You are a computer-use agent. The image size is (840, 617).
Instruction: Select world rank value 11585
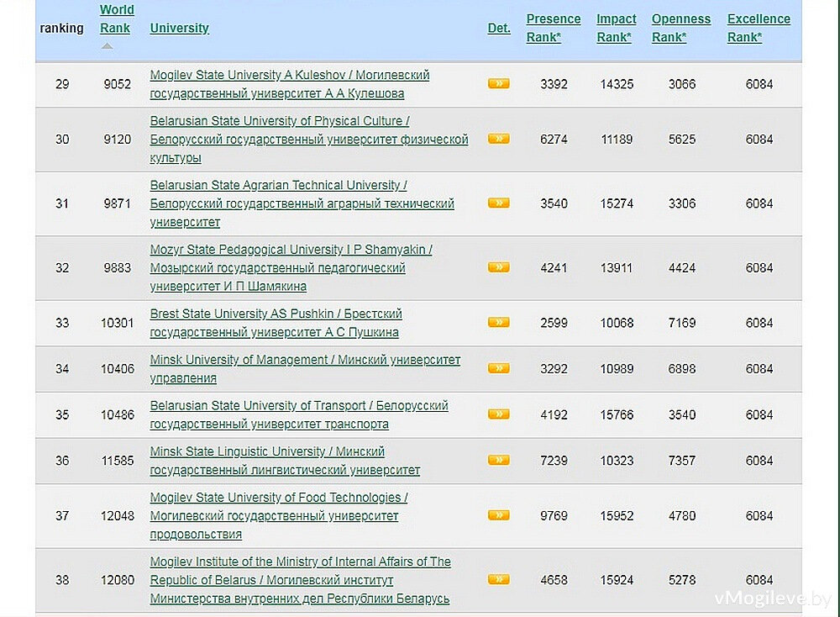point(118,461)
